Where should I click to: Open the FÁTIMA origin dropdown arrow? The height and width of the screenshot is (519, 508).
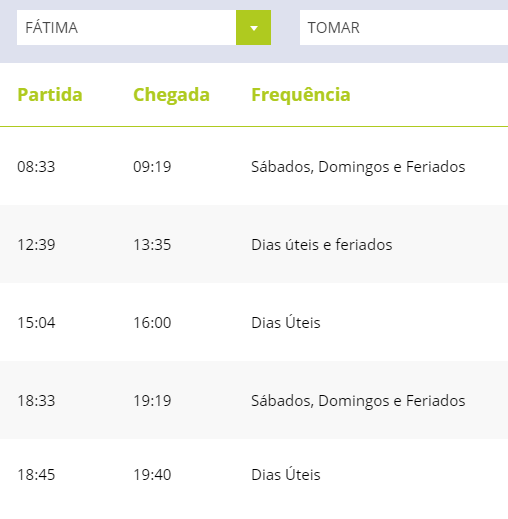(x=253, y=28)
